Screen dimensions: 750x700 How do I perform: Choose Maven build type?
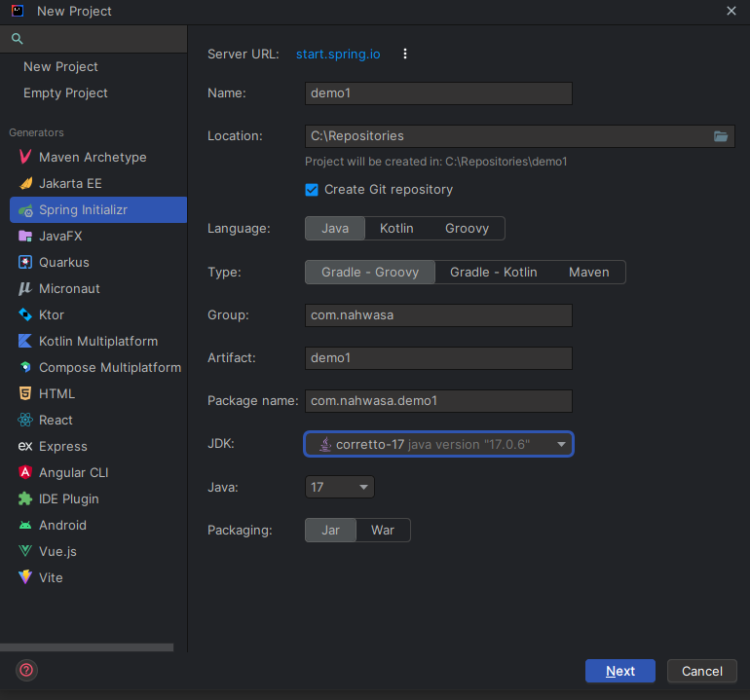(x=589, y=272)
